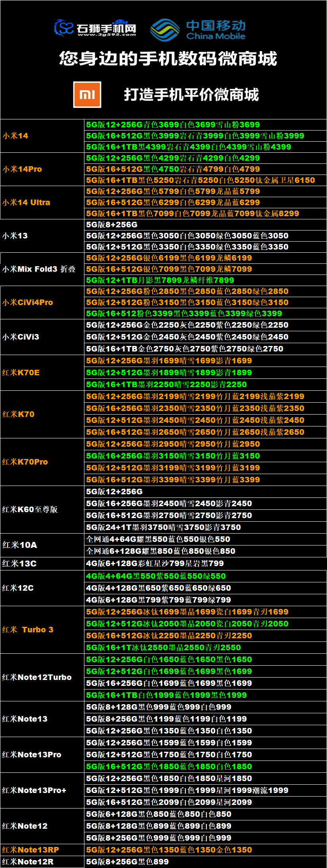Select the slogan 打造手机平价微商城

(x=191, y=94)
